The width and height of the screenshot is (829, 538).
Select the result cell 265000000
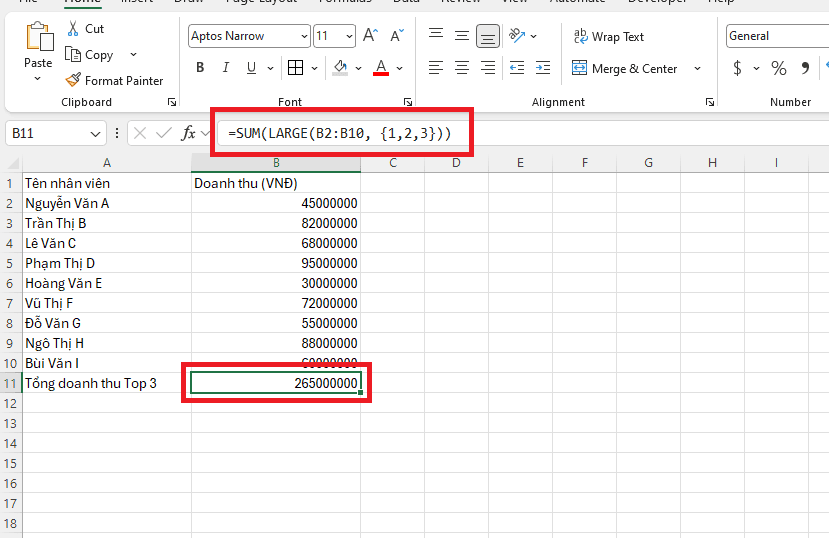pyautogui.click(x=276, y=383)
